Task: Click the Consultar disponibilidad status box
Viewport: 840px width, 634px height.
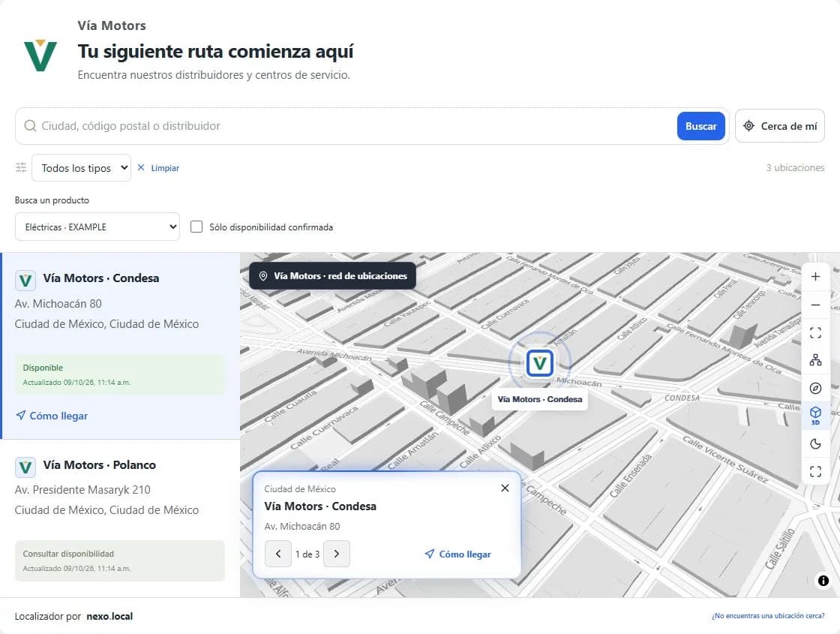Action: coord(120,560)
